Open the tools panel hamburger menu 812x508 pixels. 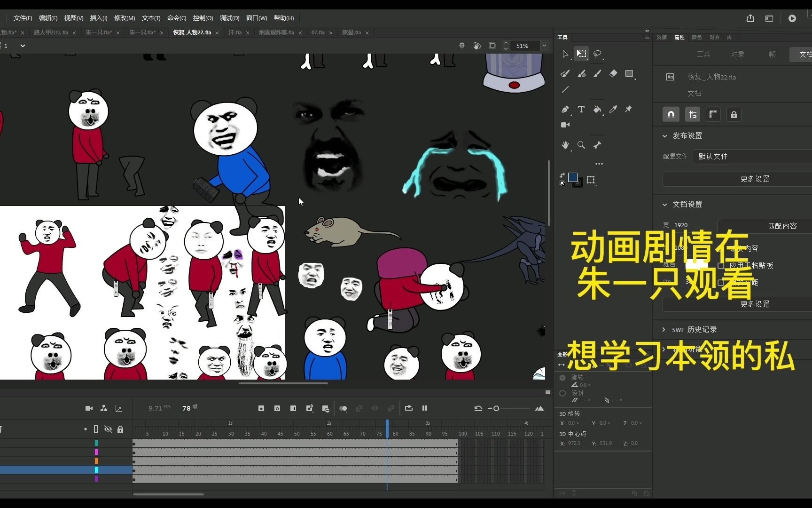pyautogui.click(x=647, y=37)
